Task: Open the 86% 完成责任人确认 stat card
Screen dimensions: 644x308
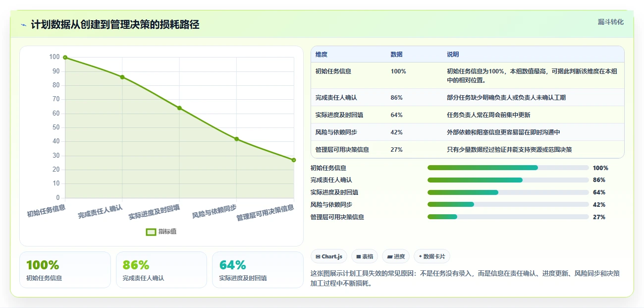Action: pyautogui.click(x=161, y=270)
